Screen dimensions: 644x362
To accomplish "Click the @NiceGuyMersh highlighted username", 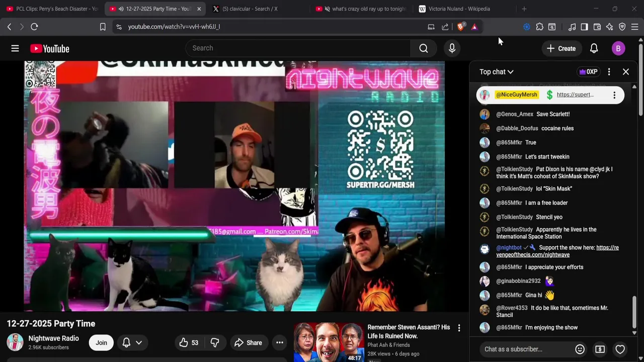I will coord(517,95).
